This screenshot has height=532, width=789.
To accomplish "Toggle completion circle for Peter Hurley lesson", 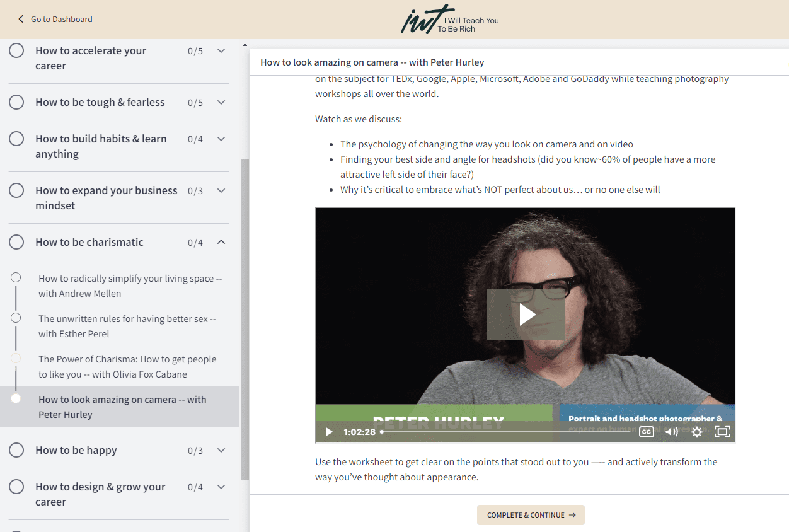I will [x=16, y=398].
